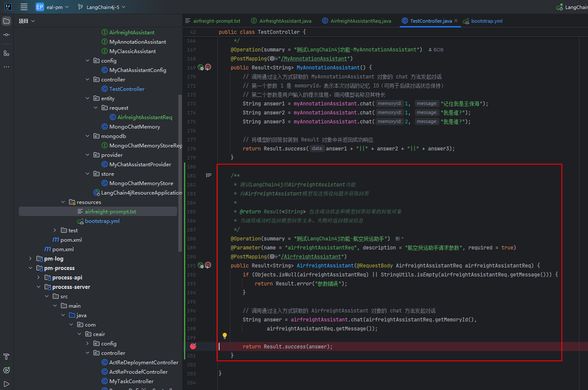Switch to bootstrap.yml tab

(483, 21)
